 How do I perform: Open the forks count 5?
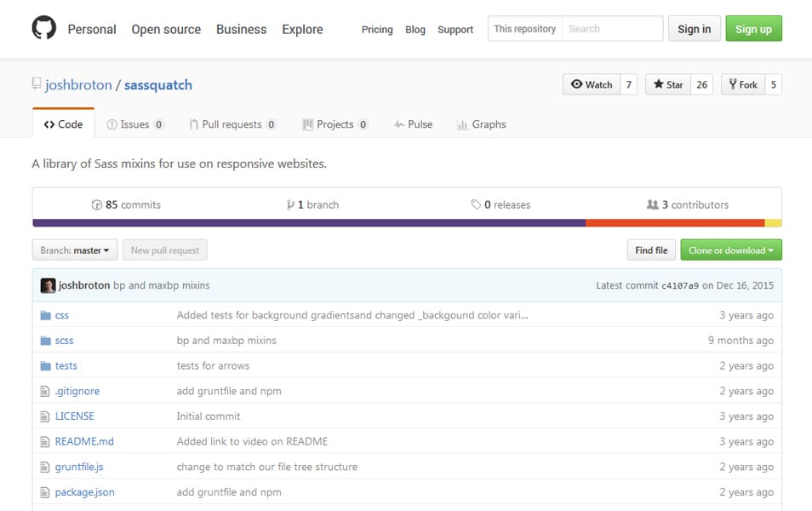click(x=773, y=84)
